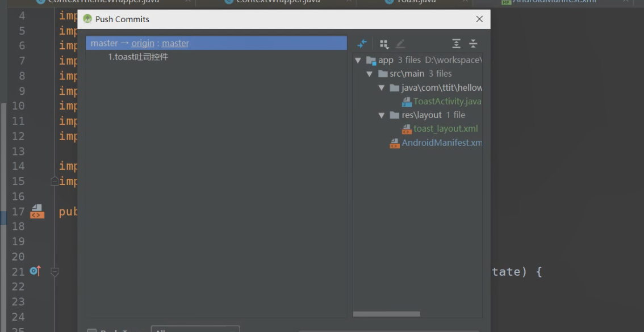Select the java\com\ttit\hellow folder row

[x=418, y=88]
